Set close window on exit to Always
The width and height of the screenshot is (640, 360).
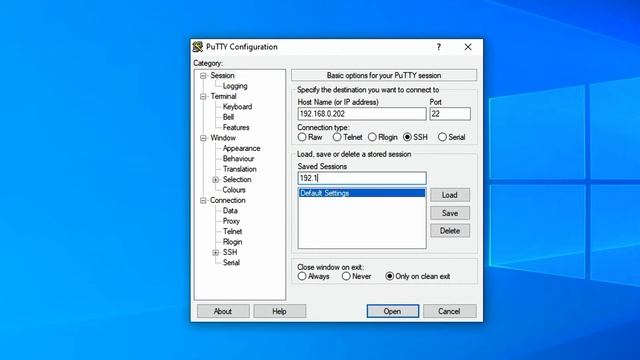[302, 276]
